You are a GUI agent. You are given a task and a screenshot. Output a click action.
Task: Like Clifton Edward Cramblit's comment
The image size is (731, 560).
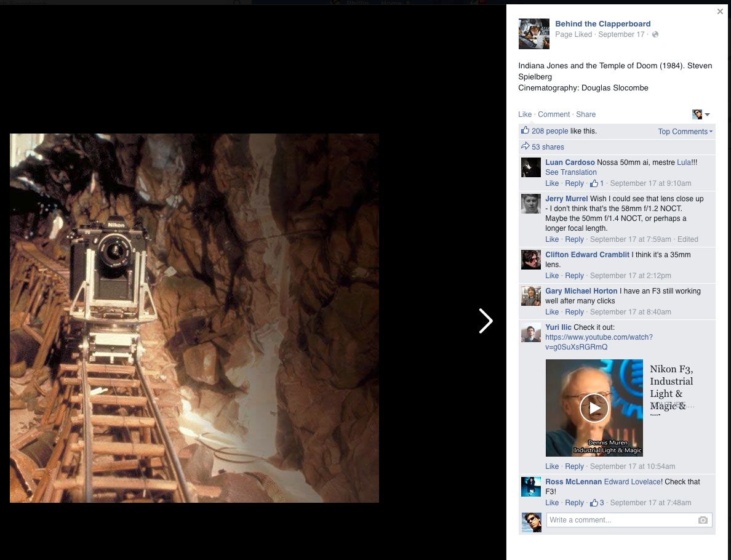(551, 276)
